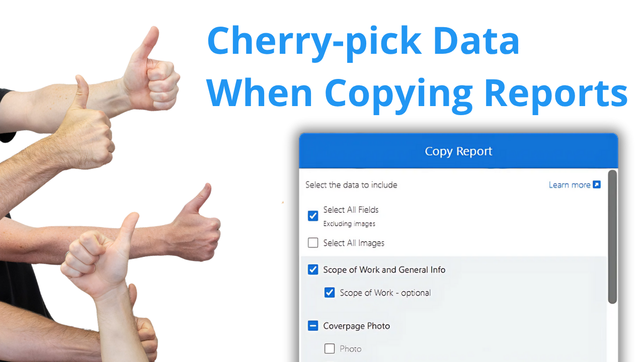Click the dialog's vertical scrollbar thumb

[612, 236]
